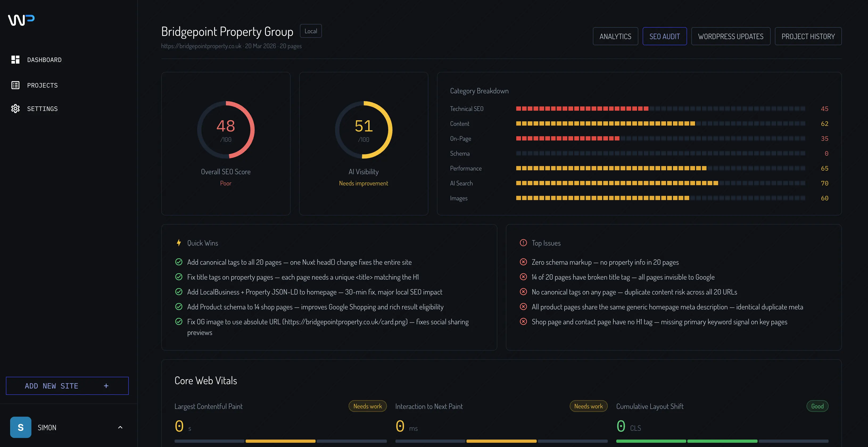
Task: Select the SEO Audit tab
Action: coord(664,36)
